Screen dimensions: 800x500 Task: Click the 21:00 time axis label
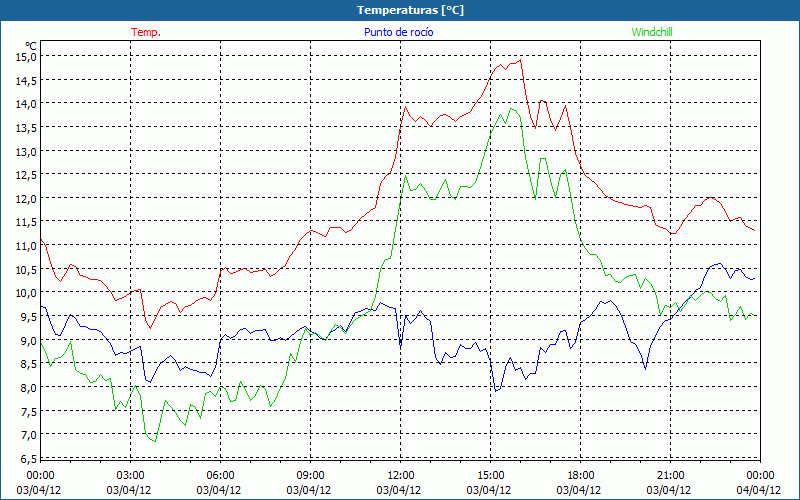point(670,476)
